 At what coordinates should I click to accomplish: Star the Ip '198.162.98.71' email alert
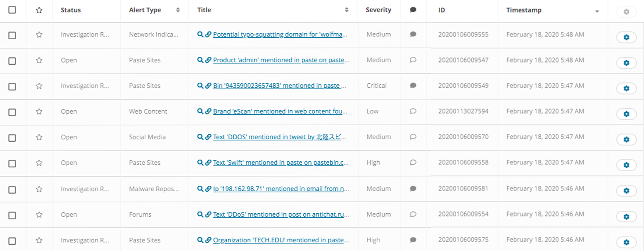coord(39,189)
